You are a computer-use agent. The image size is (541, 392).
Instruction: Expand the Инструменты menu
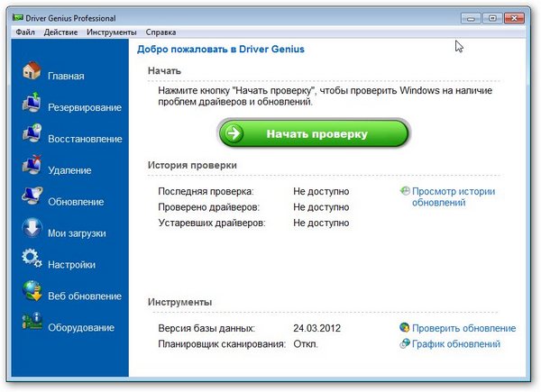pos(112,32)
